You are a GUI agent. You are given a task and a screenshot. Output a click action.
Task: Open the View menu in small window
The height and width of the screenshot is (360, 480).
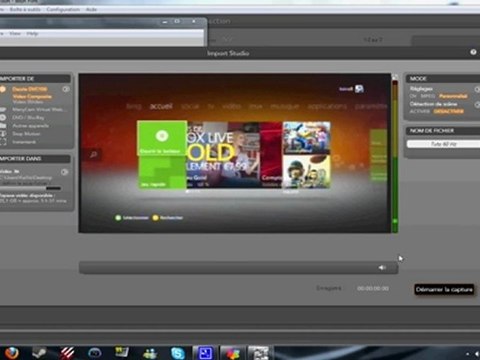pyautogui.click(x=15, y=33)
